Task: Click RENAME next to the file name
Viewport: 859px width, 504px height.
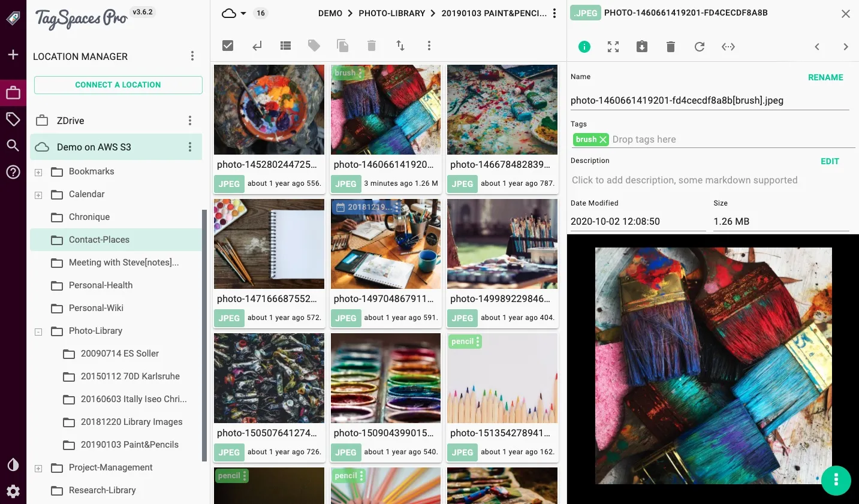Action: [x=825, y=77]
